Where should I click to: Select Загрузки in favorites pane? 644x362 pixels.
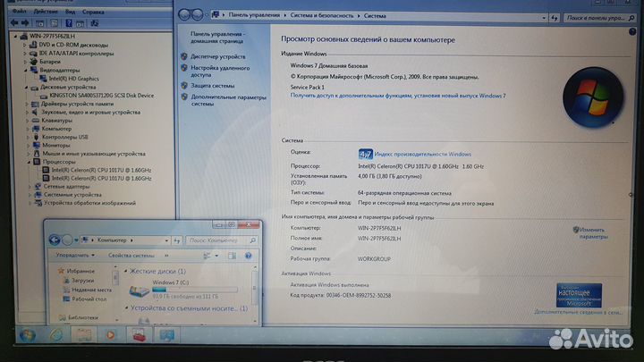click(82, 281)
